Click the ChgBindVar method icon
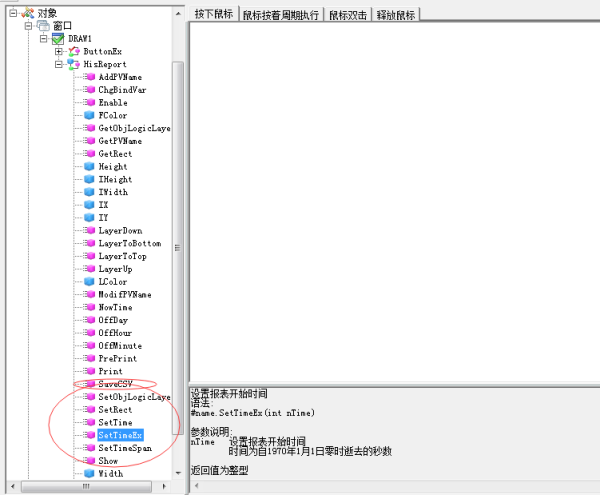The image size is (600, 495). pyautogui.click(x=90, y=90)
